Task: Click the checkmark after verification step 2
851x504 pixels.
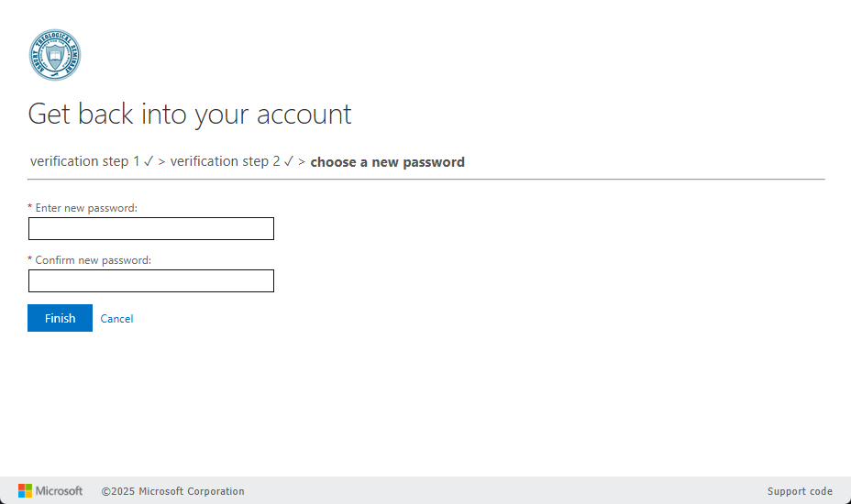Action: point(289,161)
